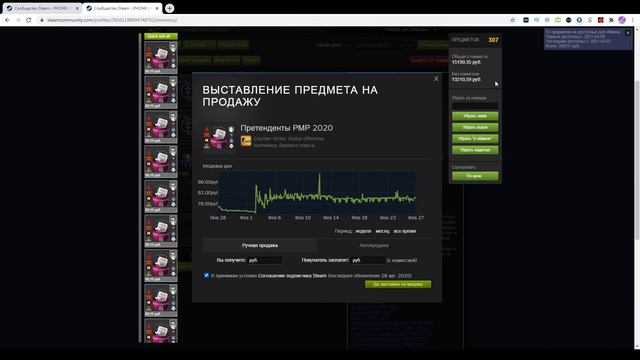Image resolution: width=640 pixels, height=360 pixels.
Task: Click the Претенденты РМР 2020 item image
Action: click(220, 138)
